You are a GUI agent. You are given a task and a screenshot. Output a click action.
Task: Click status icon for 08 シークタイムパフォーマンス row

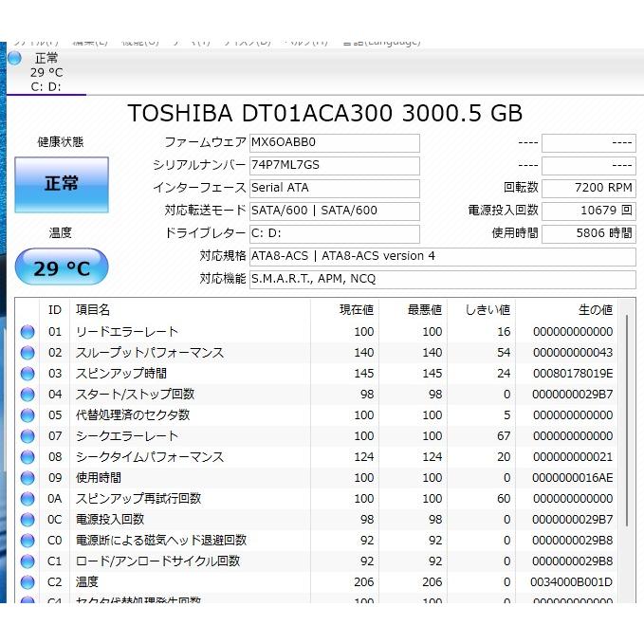coord(28,457)
